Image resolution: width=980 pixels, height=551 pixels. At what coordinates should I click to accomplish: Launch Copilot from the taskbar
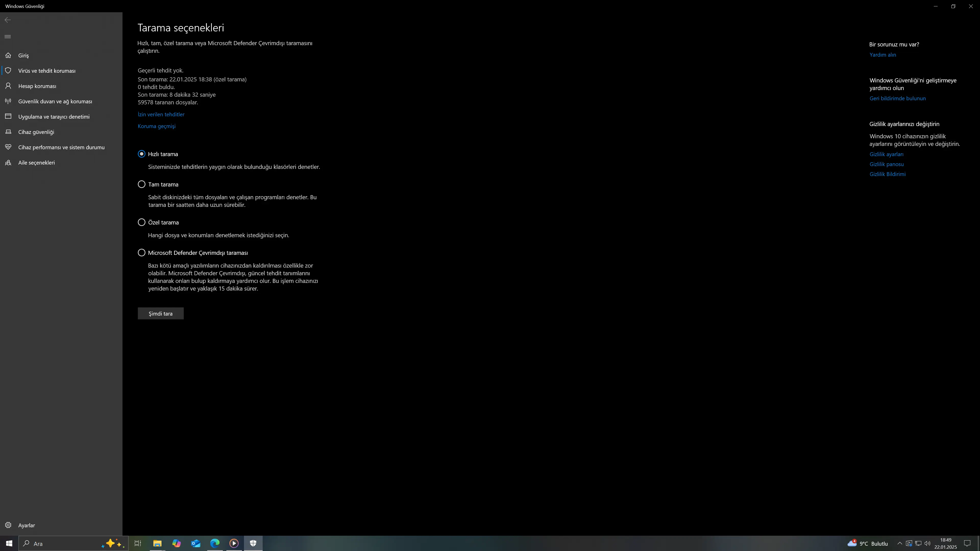(x=177, y=543)
